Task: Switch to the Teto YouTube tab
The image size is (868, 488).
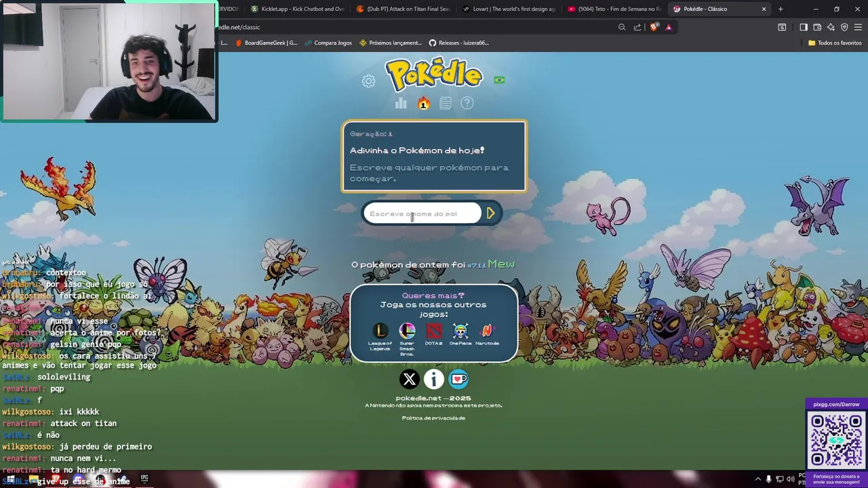Action: (614, 9)
